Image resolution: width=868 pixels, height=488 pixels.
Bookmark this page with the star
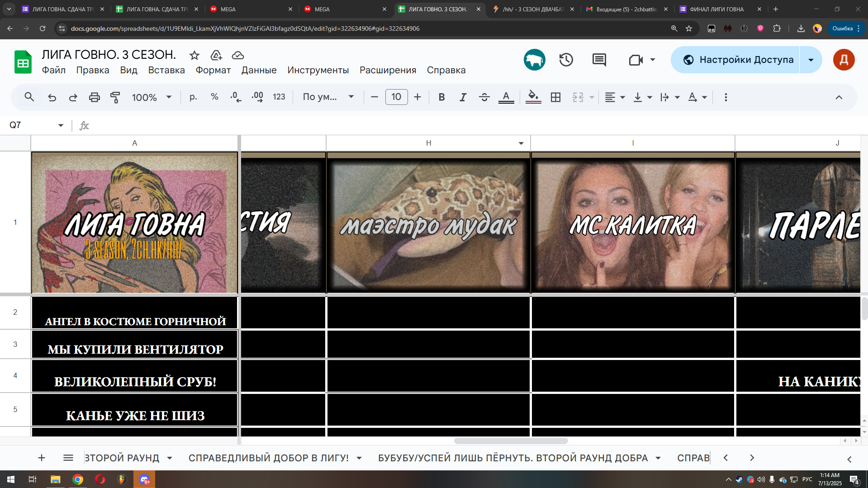pyautogui.click(x=689, y=28)
